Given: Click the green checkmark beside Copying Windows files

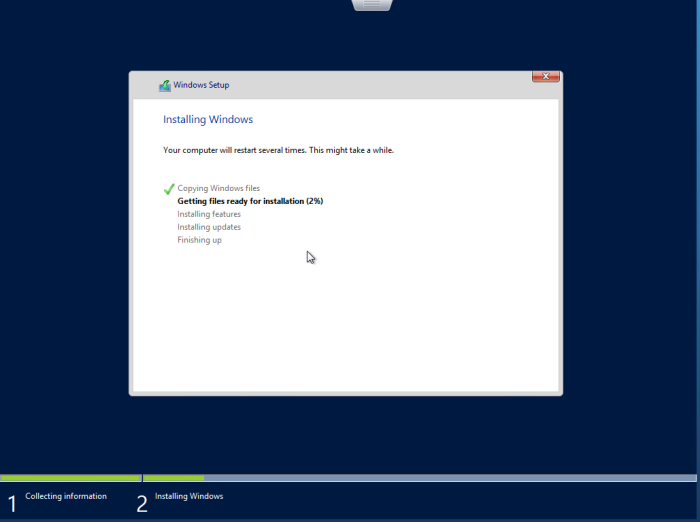Looking at the screenshot, I should (169, 189).
